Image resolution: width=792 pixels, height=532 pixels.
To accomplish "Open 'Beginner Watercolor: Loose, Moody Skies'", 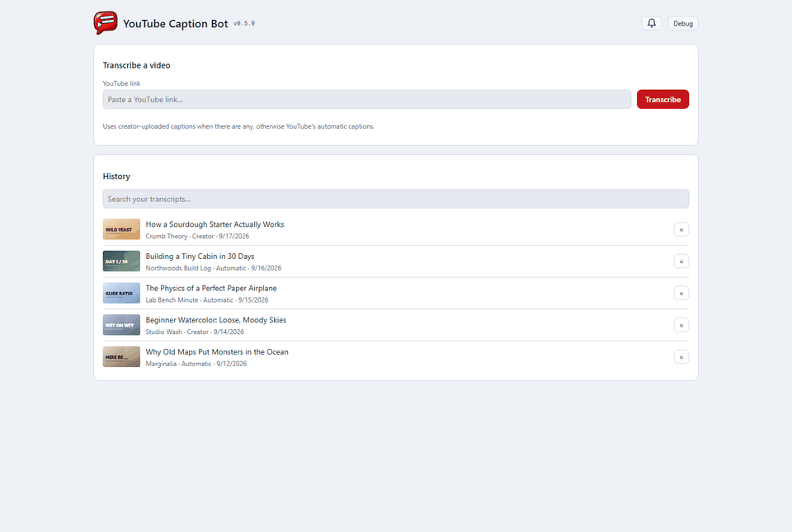I will (215, 319).
